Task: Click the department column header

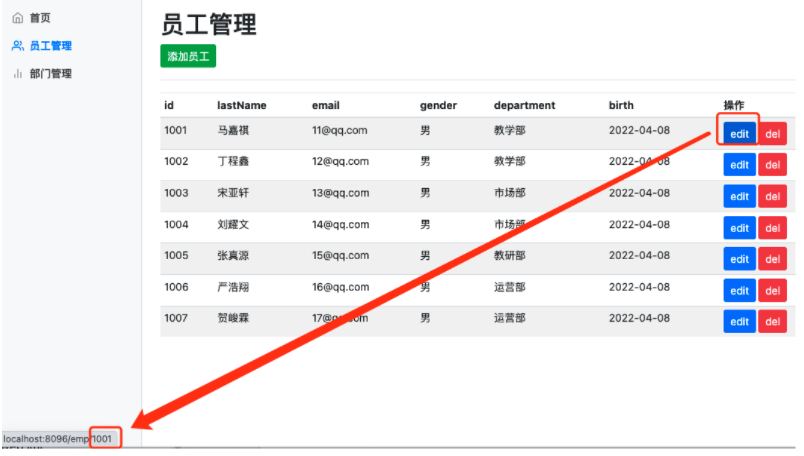Action: tap(525, 106)
